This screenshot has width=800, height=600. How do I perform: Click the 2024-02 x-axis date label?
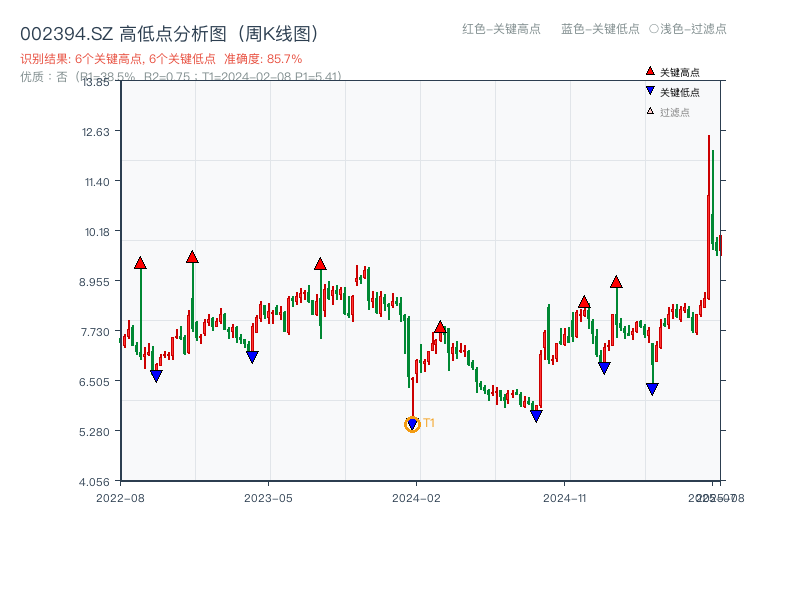[x=417, y=497]
